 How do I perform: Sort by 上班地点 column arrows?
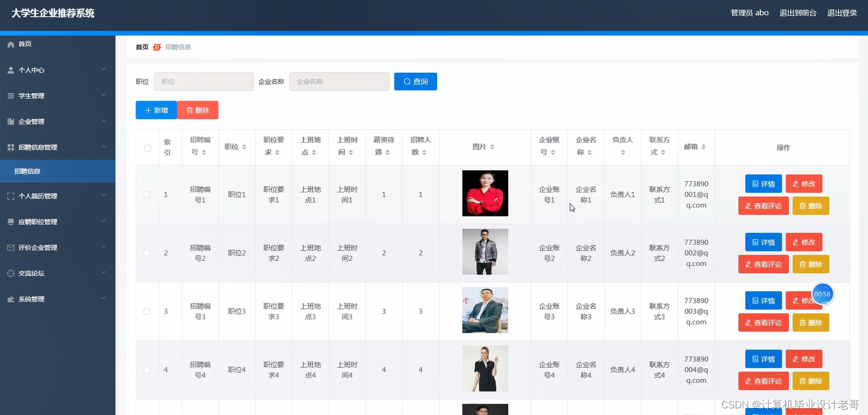[x=314, y=152]
